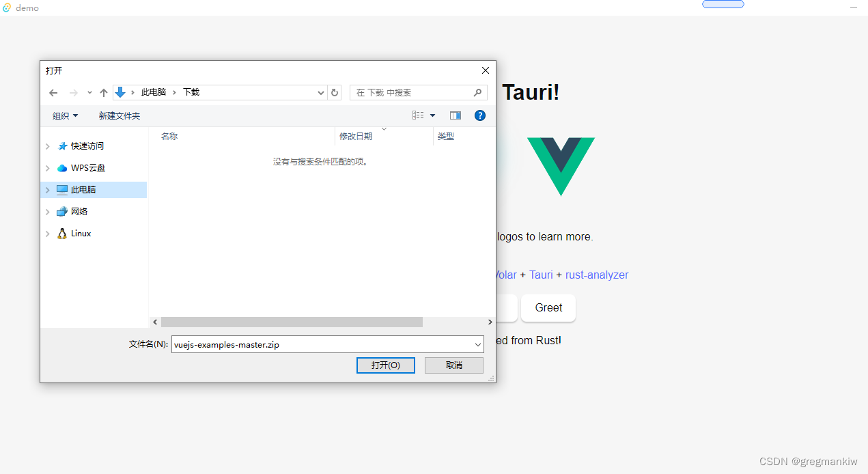Select 快速访问 in sidebar
868x474 pixels.
click(x=87, y=146)
